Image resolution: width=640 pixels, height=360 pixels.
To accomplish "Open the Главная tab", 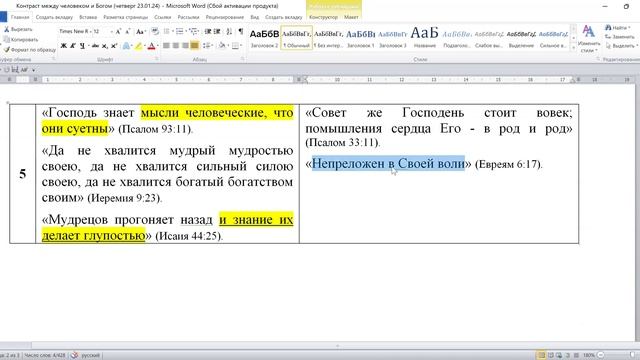I will click(x=20, y=17).
